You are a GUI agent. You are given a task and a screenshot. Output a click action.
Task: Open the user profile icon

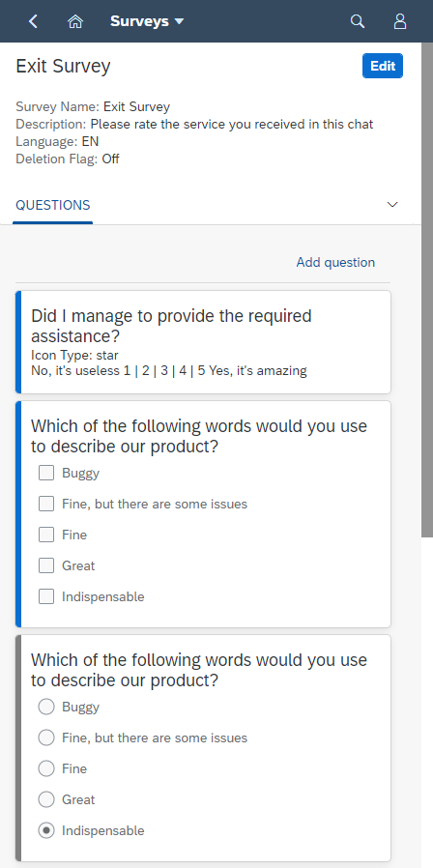coord(400,21)
